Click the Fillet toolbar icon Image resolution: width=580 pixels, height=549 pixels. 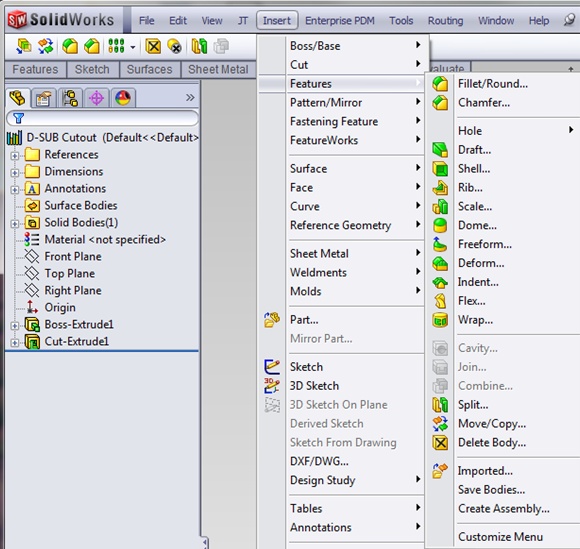click(70, 47)
